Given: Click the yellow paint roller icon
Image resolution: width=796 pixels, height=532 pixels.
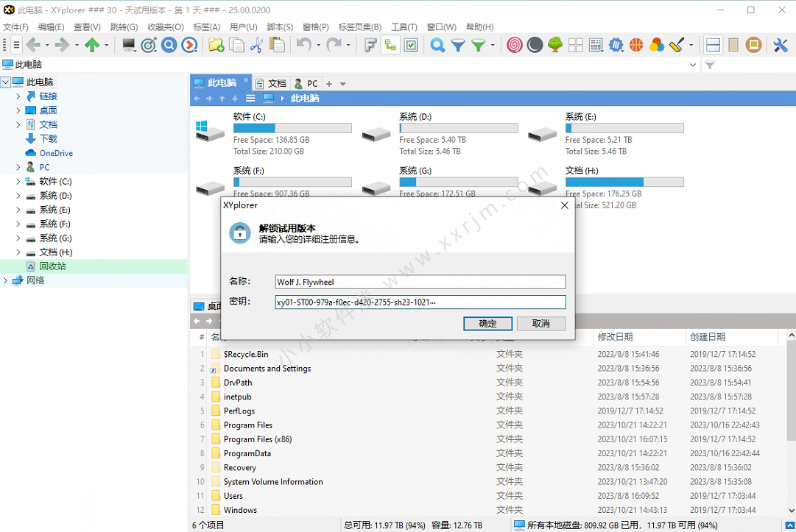Looking at the screenshot, I should (x=677, y=45).
